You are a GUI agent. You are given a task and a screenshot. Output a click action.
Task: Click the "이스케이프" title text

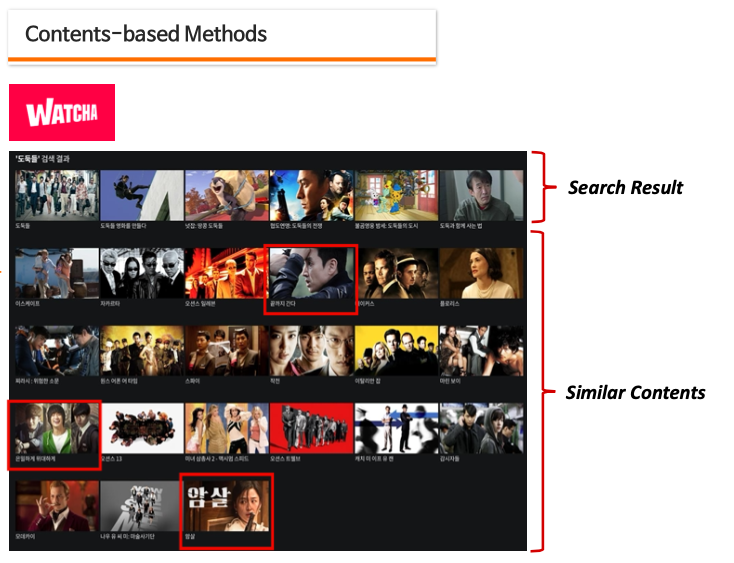[x=27, y=304]
